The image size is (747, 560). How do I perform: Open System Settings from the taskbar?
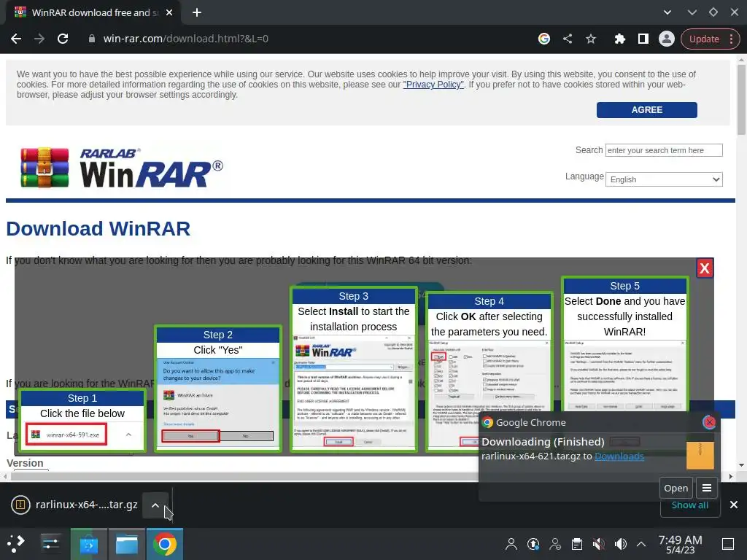point(50,543)
